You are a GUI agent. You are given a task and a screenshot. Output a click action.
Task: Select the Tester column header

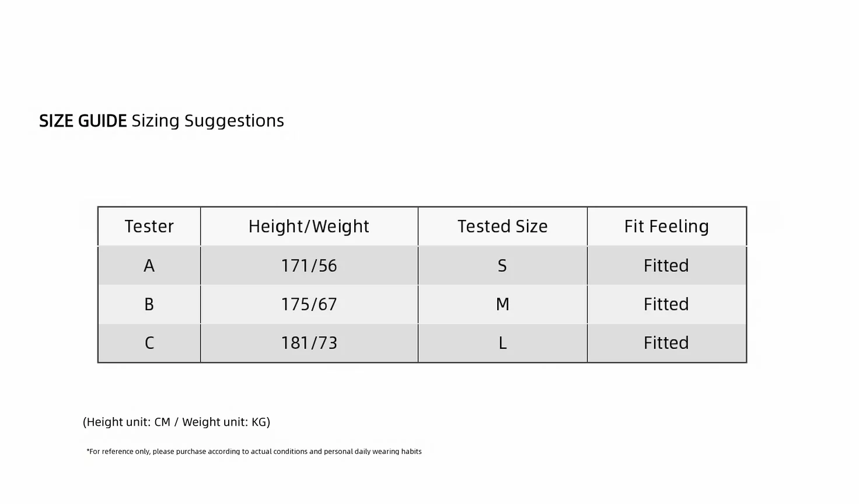point(149,226)
